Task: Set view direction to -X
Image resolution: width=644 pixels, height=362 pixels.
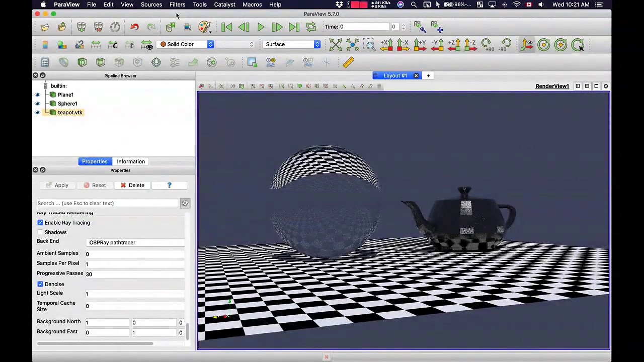Action: pyautogui.click(x=403, y=45)
